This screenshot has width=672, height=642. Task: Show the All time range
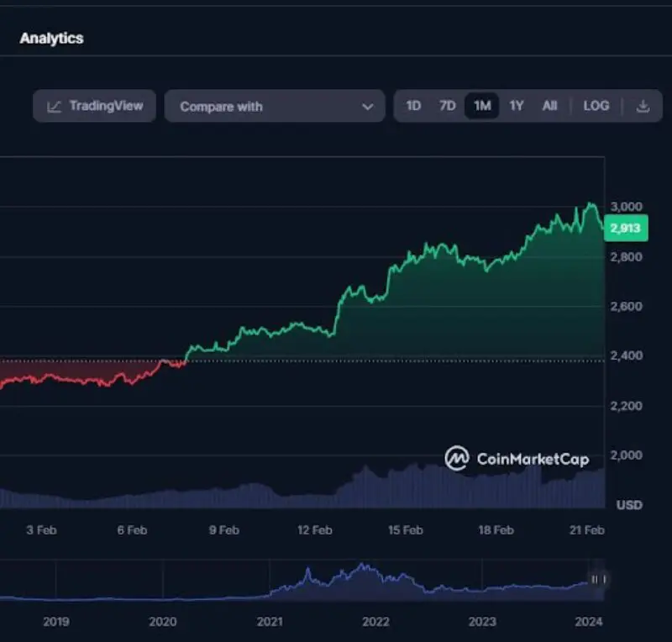click(x=549, y=106)
